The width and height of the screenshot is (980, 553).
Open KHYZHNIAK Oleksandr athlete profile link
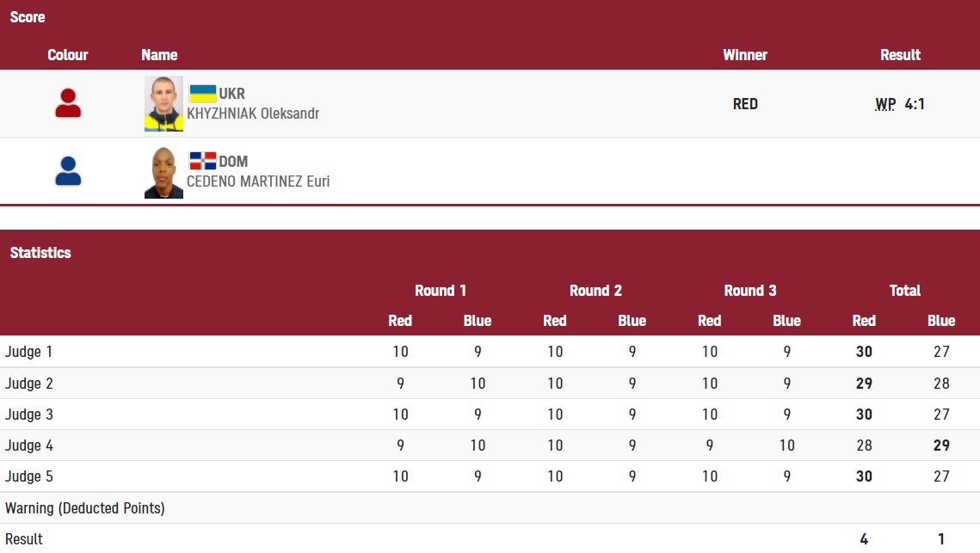pyautogui.click(x=253, y=114)
